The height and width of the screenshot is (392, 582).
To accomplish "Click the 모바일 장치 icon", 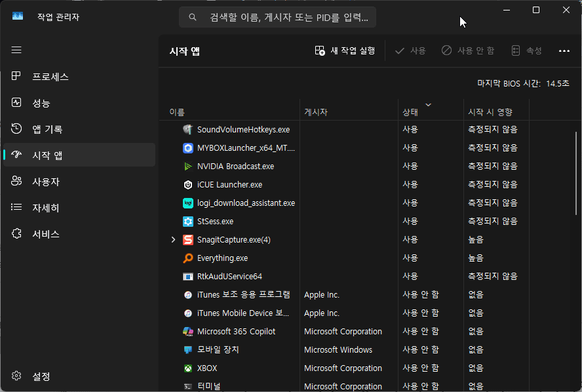I will [x=188, y=349].
